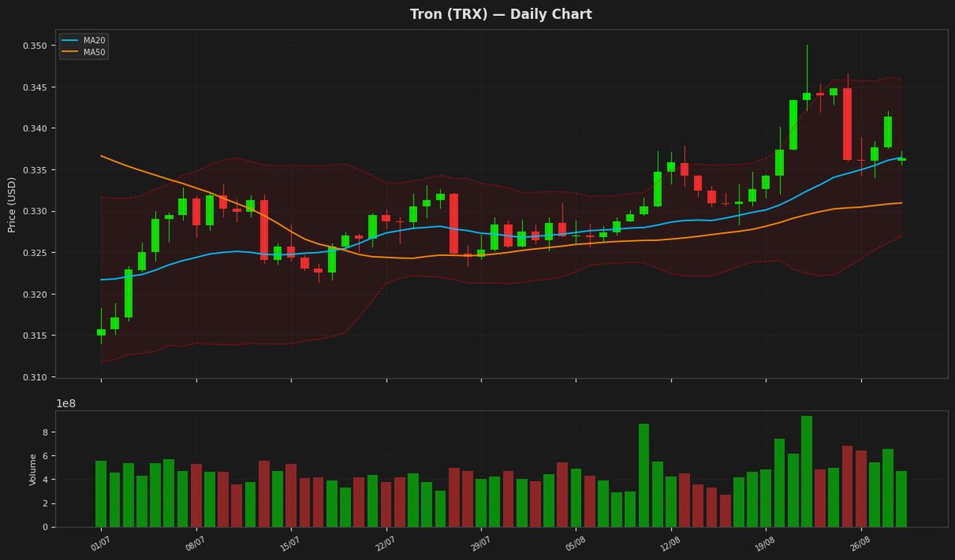Select the MA50 legend entry
The image size is (955, 560).
click(x=84, y=52)
